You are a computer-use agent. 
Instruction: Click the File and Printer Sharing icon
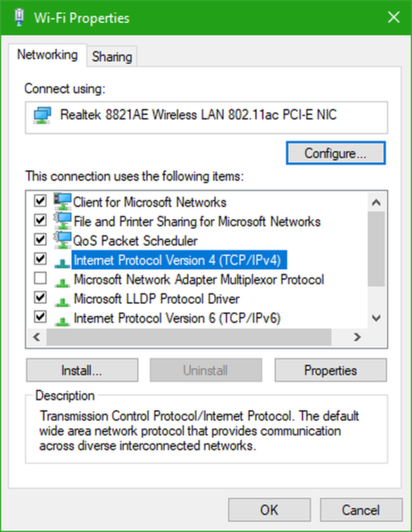63,220
